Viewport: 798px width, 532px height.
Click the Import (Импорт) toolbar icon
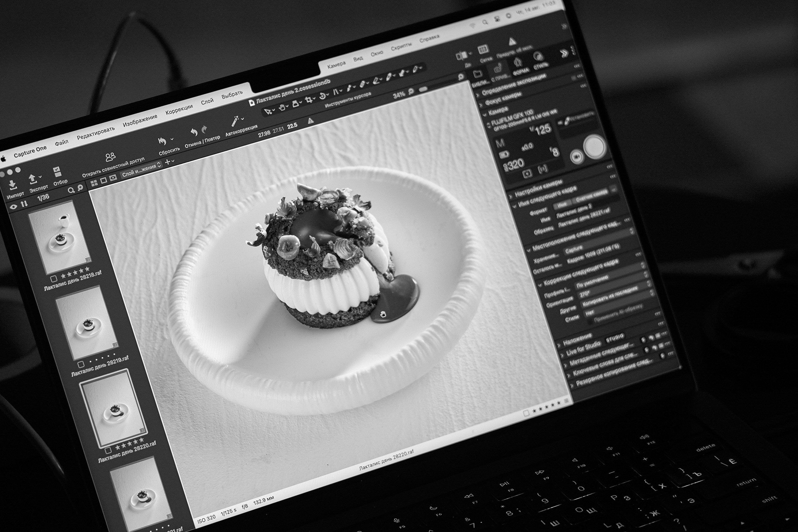(12, 185)
